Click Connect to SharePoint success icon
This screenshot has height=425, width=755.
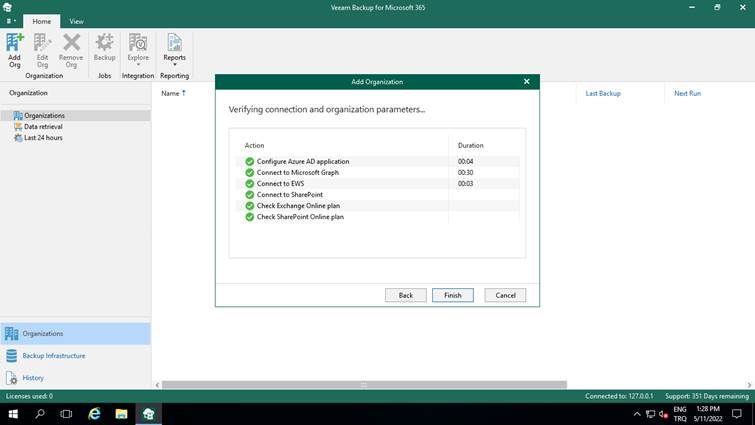(x=249, y=194)
